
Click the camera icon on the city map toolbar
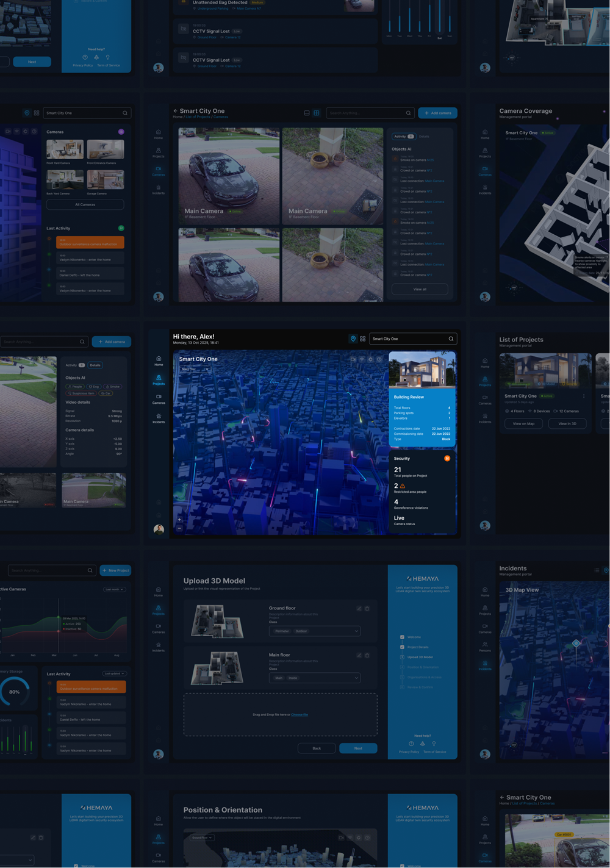(x=353, y=359)
